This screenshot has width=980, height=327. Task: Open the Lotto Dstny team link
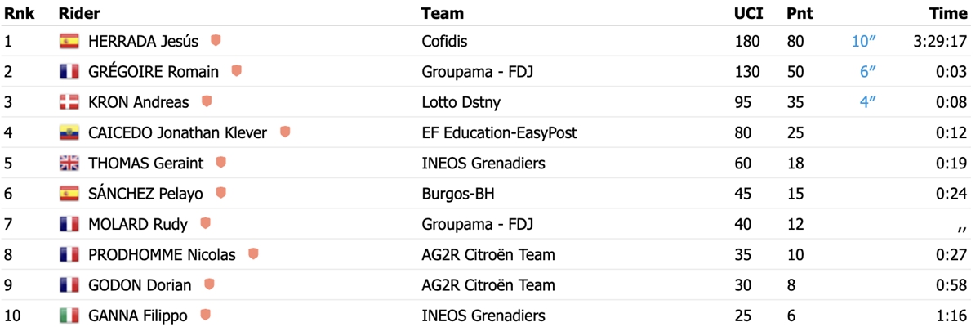461,102
